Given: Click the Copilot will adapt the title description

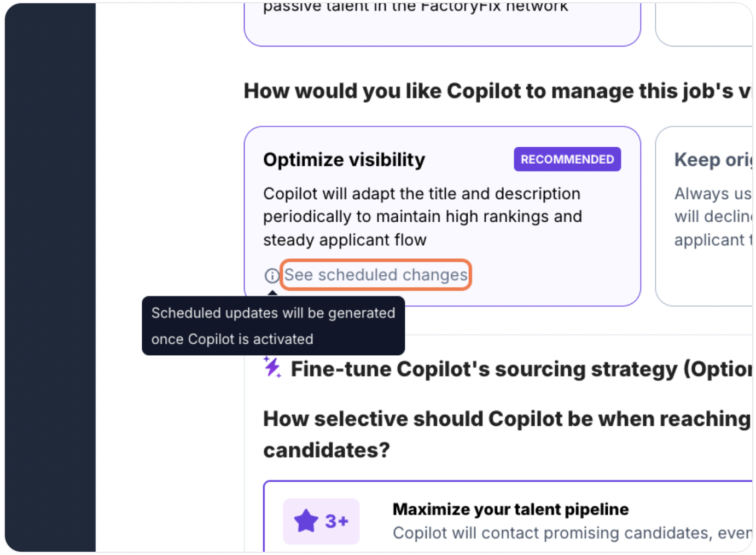Looking at the screenshot, I should pyautogui.click(x=422, y=217).
